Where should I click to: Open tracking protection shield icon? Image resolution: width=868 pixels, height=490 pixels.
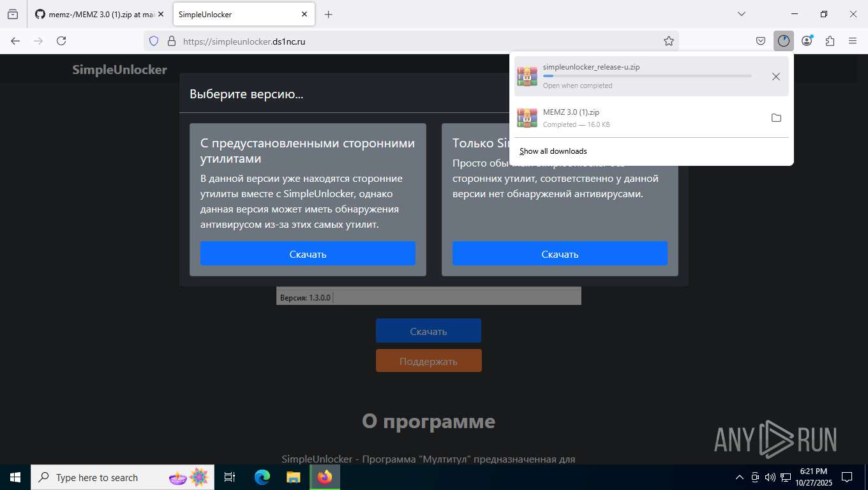point(153,41)
